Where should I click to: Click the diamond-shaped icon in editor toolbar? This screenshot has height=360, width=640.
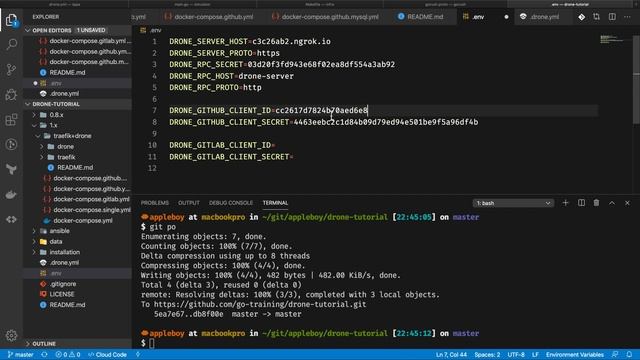tap(581, 17)
